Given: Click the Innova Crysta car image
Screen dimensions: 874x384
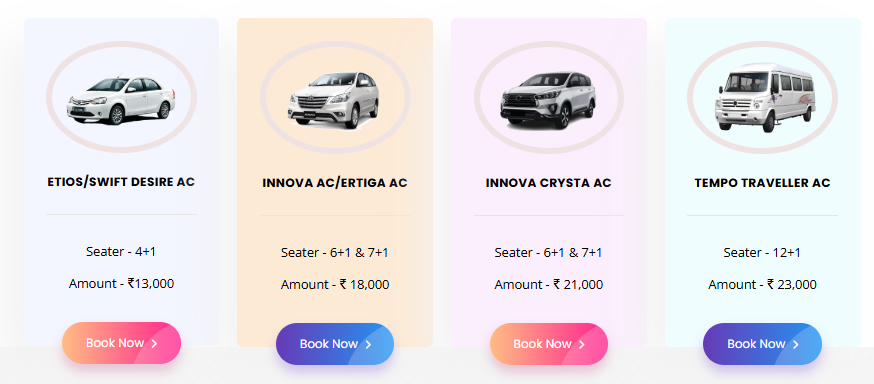Looking at the screenshot, I should 548,100.
